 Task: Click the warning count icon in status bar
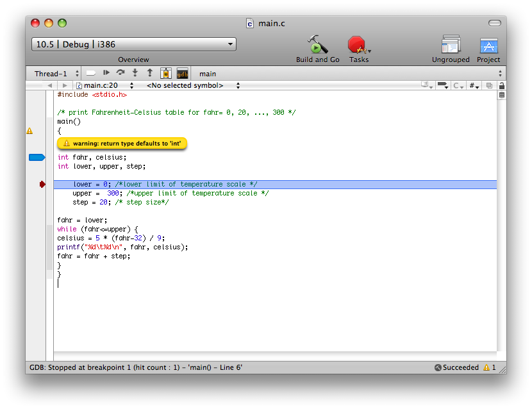coord(486,367)
